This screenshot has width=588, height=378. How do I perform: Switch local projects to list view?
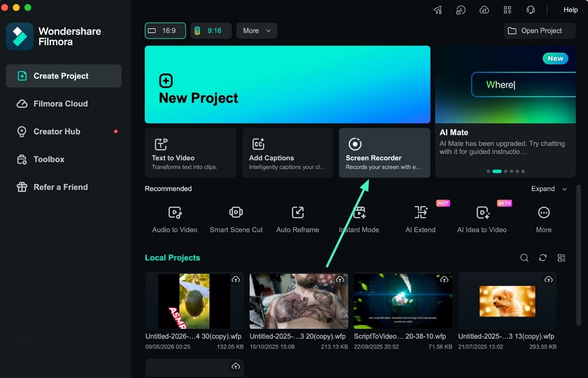pos(561,258)
